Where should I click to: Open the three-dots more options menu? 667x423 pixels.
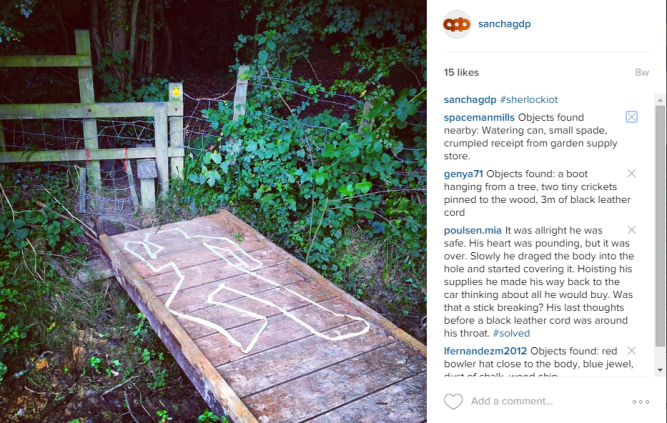pos(641,402)
